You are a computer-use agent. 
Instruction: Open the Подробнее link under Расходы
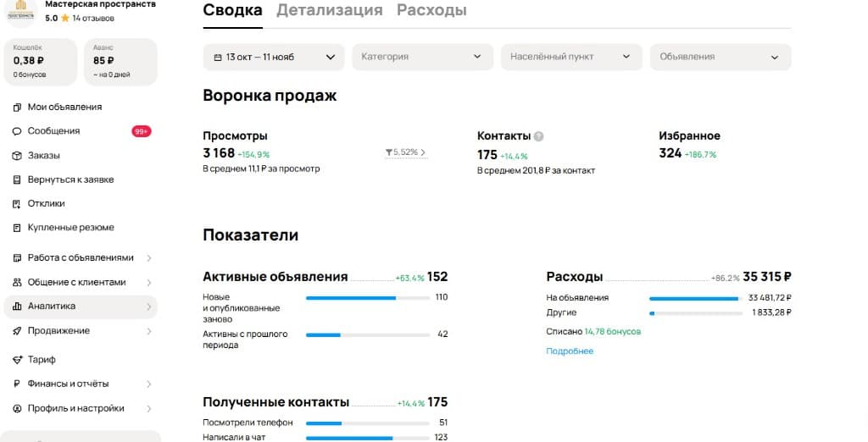tap(570, 351)
